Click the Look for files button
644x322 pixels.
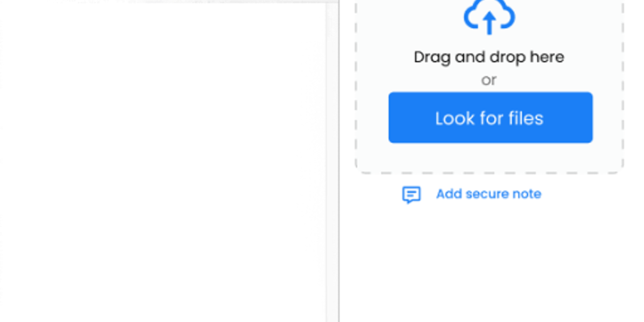coord(491,118)
